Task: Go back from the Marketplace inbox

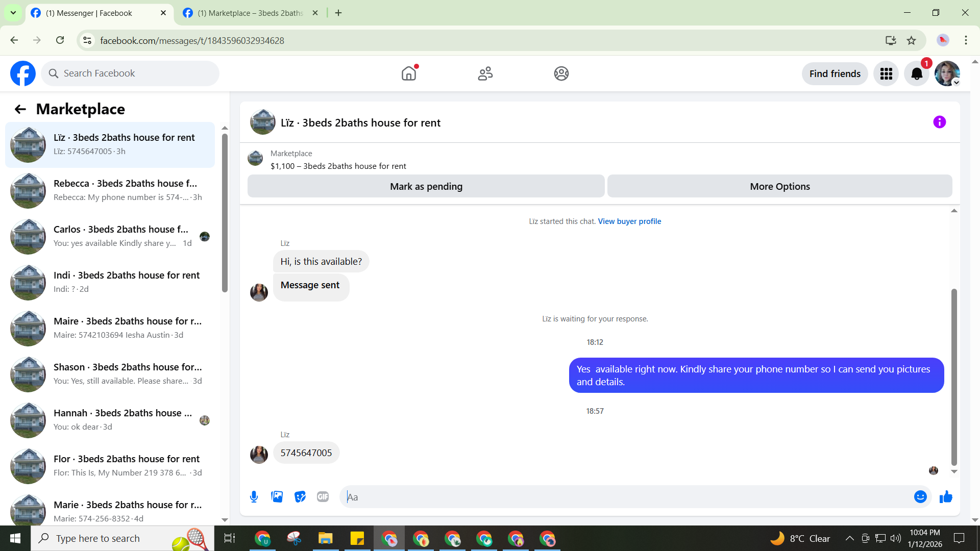Action: tap(20, 109)
